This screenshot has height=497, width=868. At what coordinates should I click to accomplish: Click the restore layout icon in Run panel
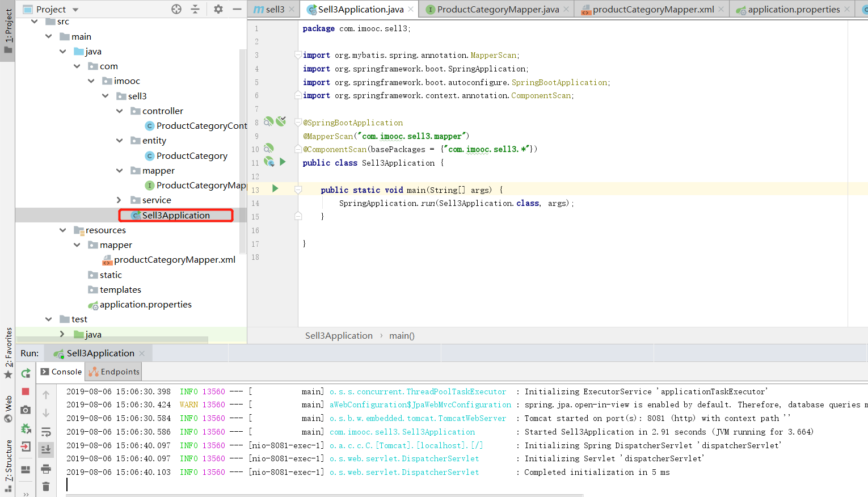pyautogui.click(x=26, y=470)
